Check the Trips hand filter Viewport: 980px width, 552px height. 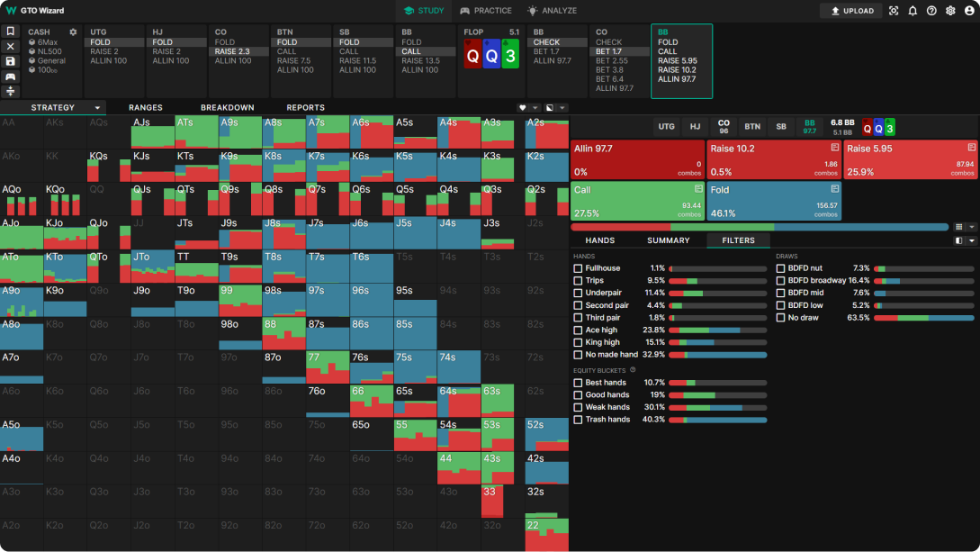point(578,281)
